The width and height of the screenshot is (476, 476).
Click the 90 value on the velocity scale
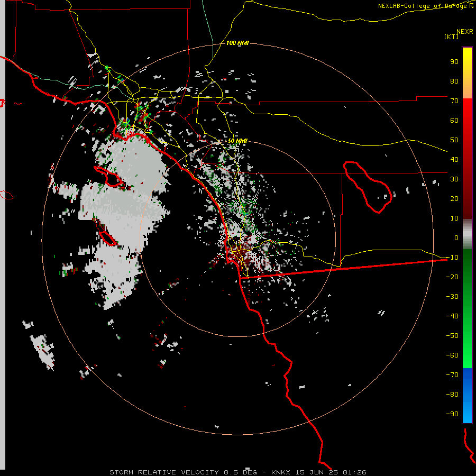pyautogui.click(x=454, y=62)
